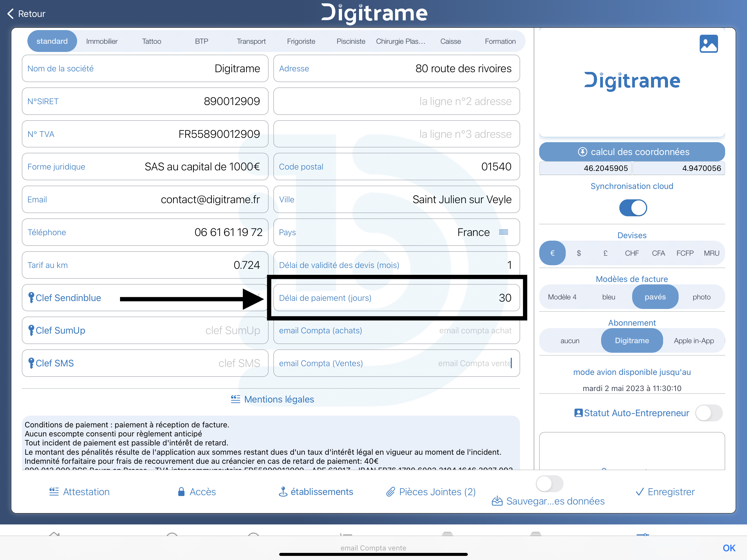Tap OK on the keyboard bar
Viewport: 747px width, 560px height.
(729, 548)
